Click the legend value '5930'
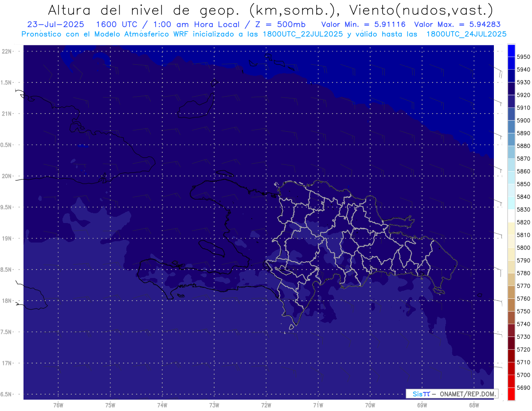532x411 pixels. click(x=524, y=82)
